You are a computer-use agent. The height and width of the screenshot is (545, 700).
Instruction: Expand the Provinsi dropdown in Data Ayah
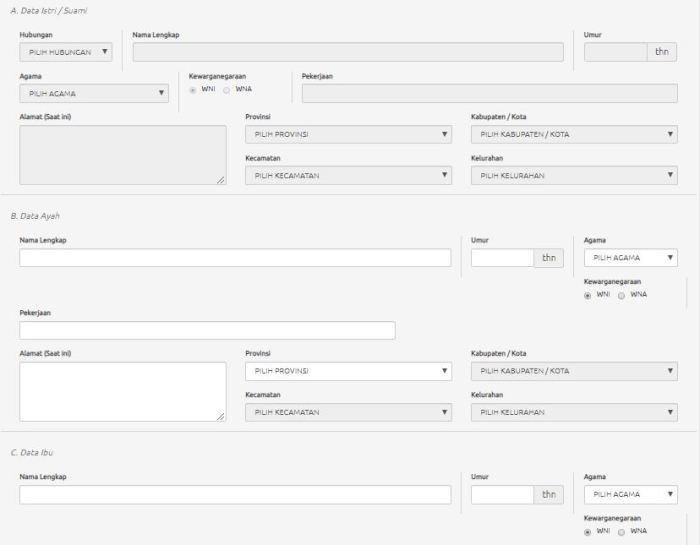coord(348,371)
